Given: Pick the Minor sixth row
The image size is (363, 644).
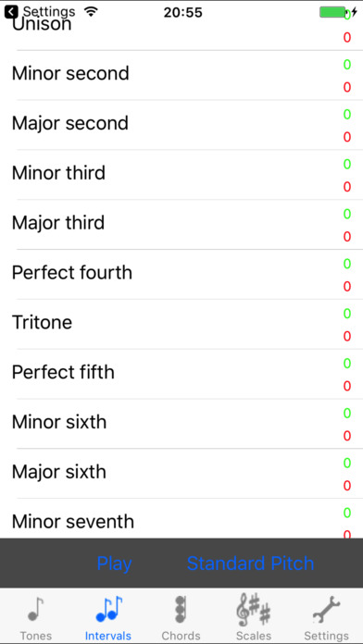Looking at the screenshot, I should [181, 424].
